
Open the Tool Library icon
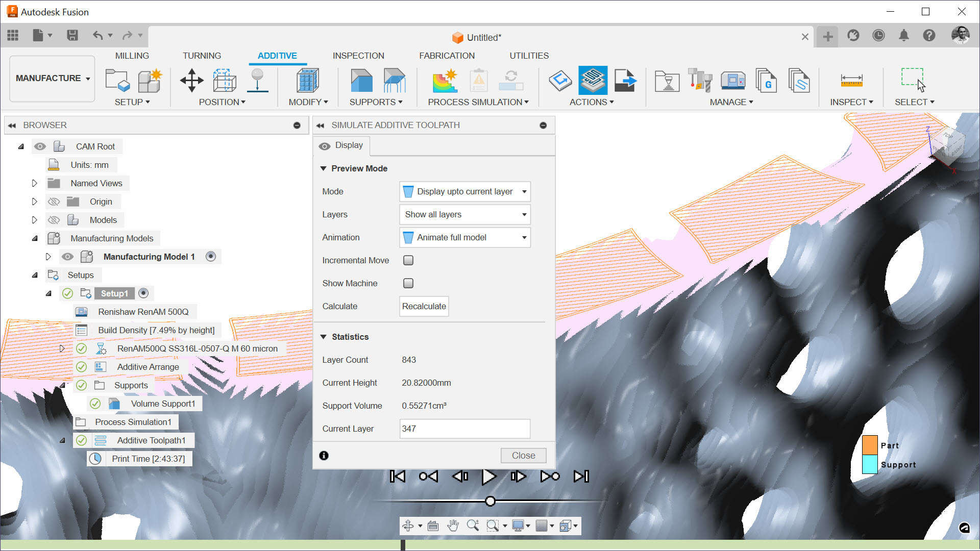700,80
